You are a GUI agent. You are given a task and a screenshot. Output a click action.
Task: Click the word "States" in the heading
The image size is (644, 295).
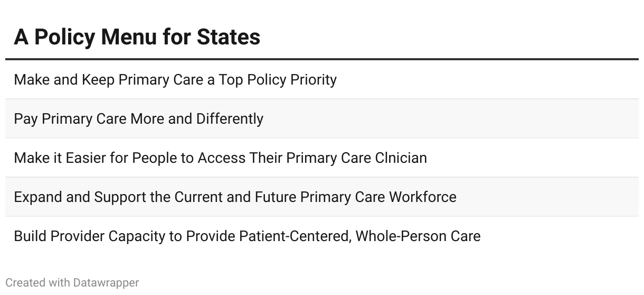coord(229,37)
